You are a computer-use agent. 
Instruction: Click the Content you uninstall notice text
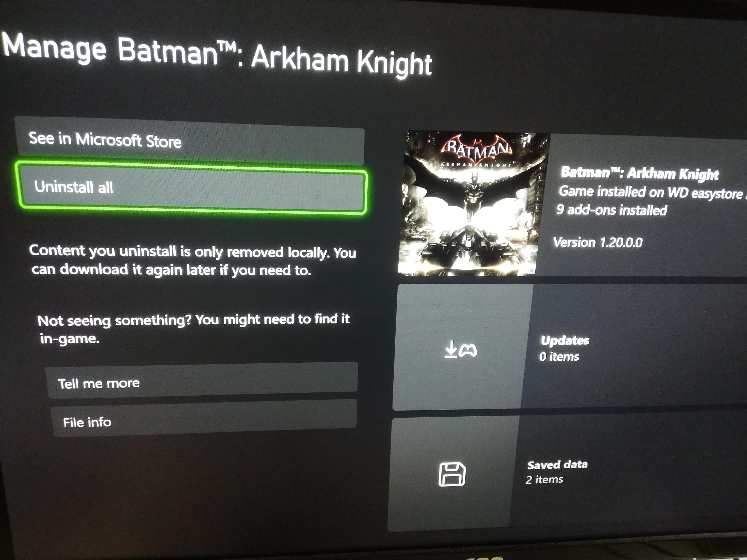coord(192,260)
